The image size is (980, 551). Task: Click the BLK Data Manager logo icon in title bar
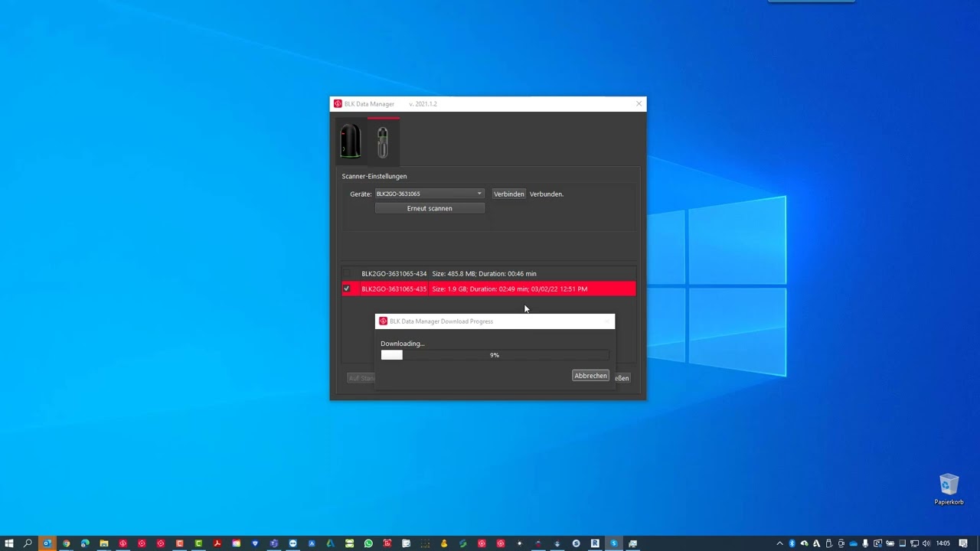[338, 104]
